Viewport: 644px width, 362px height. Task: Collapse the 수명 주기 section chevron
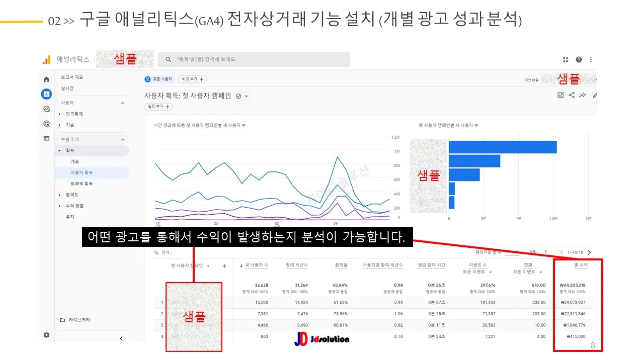coord(122,139)
